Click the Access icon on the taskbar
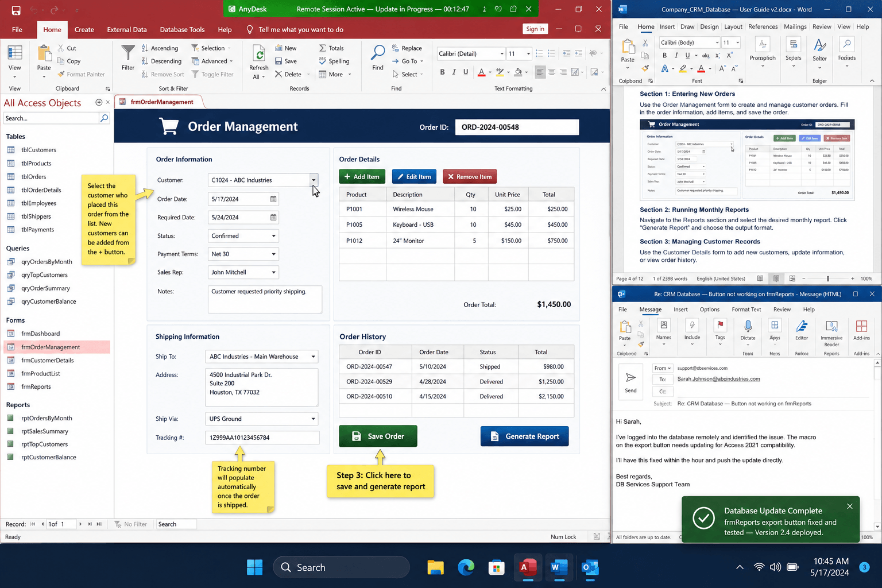 click(527, 567)
